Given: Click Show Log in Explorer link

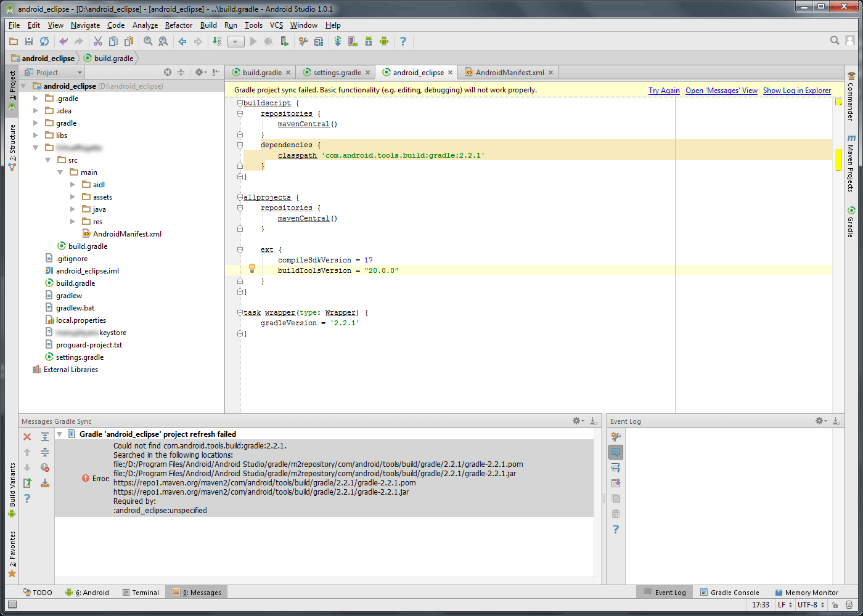Looking at the screenshot, I should (797, 91).
